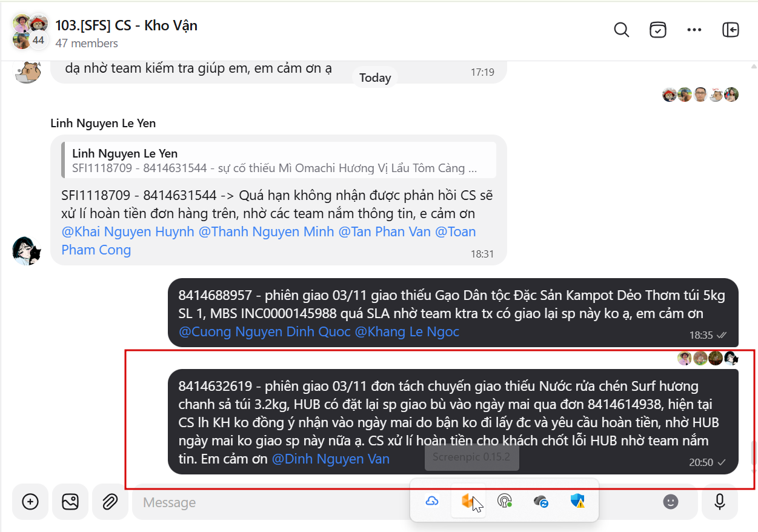Click the podcast-style broadcast tray icon

pos(505,501)
